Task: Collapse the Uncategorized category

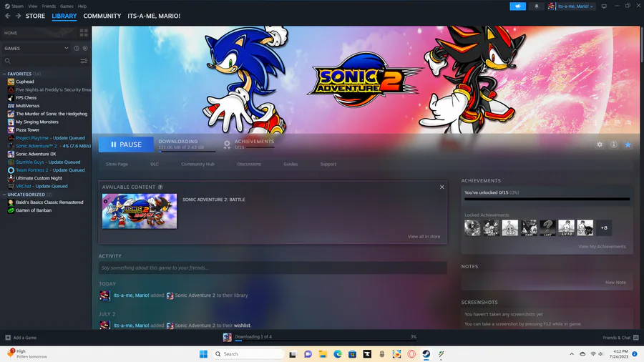Action: pyautogui.click(x=4, y=195)
